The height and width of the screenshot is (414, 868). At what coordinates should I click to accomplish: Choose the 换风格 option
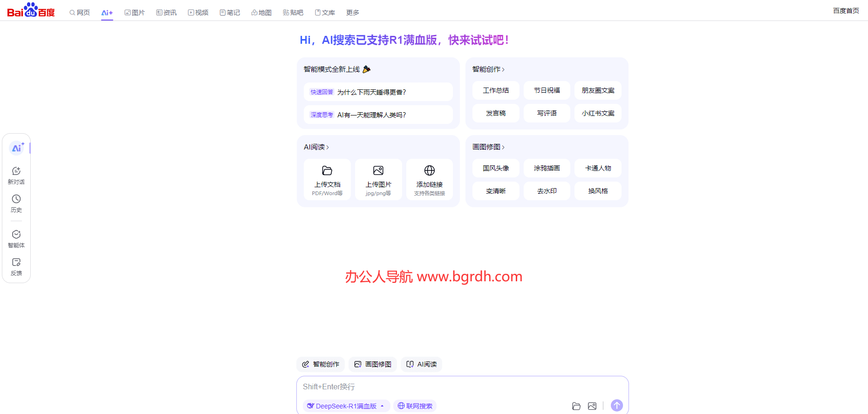[598, 191]
